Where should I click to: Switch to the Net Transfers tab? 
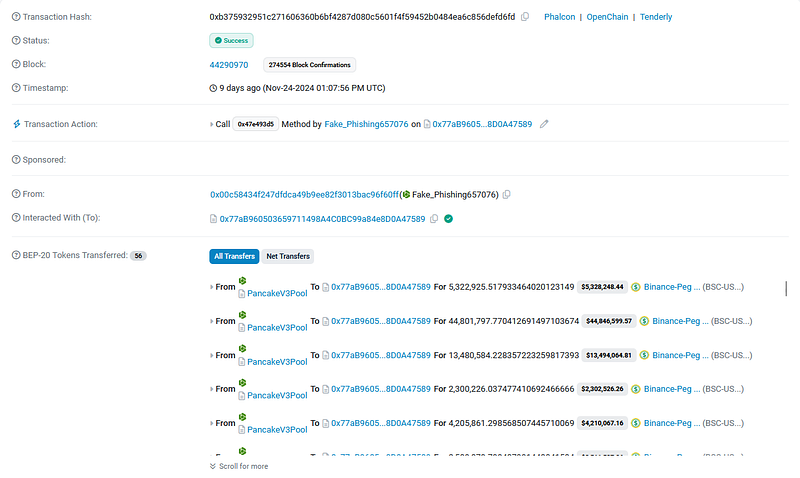coord(288,256)
